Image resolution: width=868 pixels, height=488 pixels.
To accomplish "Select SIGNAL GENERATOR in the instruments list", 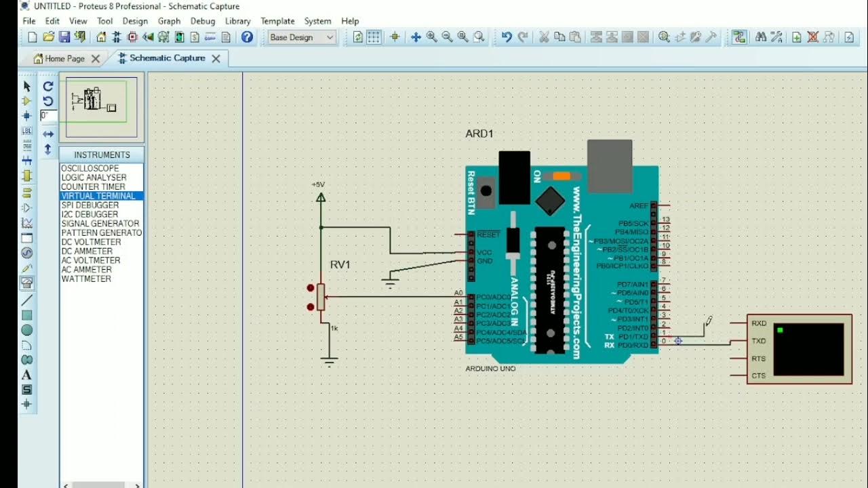I will coord(102,224).
